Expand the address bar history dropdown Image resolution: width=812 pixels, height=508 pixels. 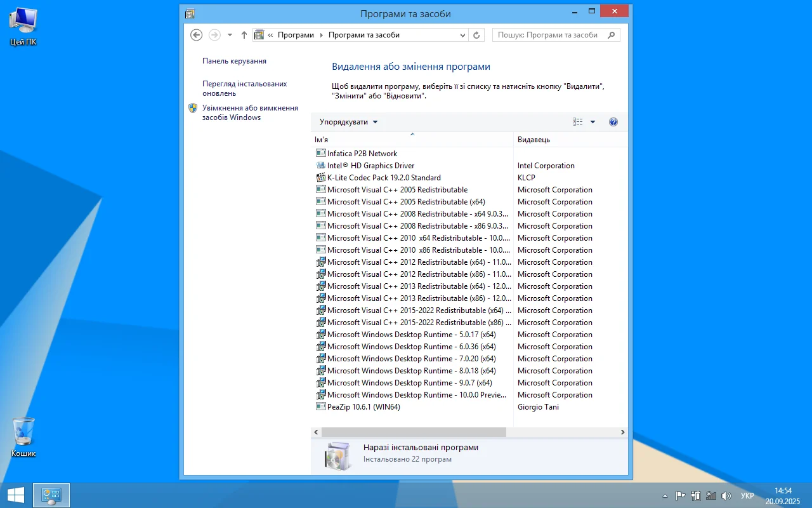(463, 35)
